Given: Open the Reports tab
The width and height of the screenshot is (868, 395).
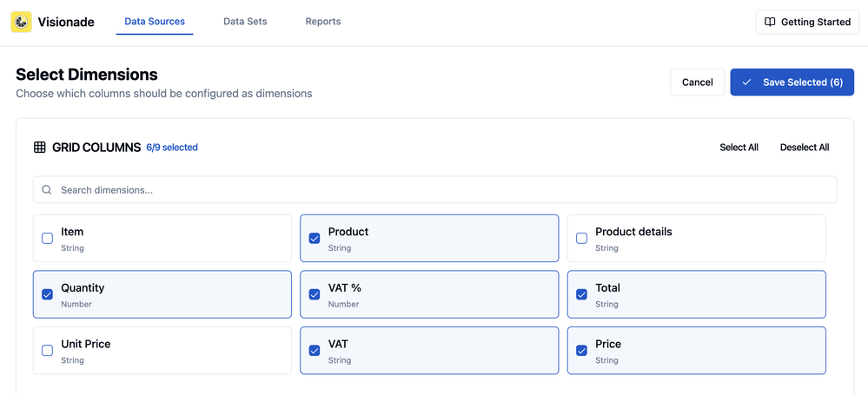Looking at the screenshot, I should (323, 22).
